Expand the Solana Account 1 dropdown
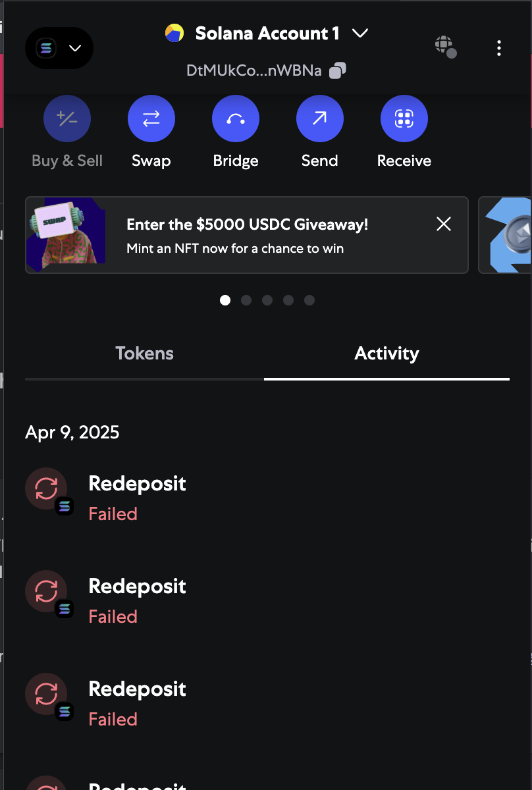The width and height of the screenshot is (532, 790). [267, 33]
